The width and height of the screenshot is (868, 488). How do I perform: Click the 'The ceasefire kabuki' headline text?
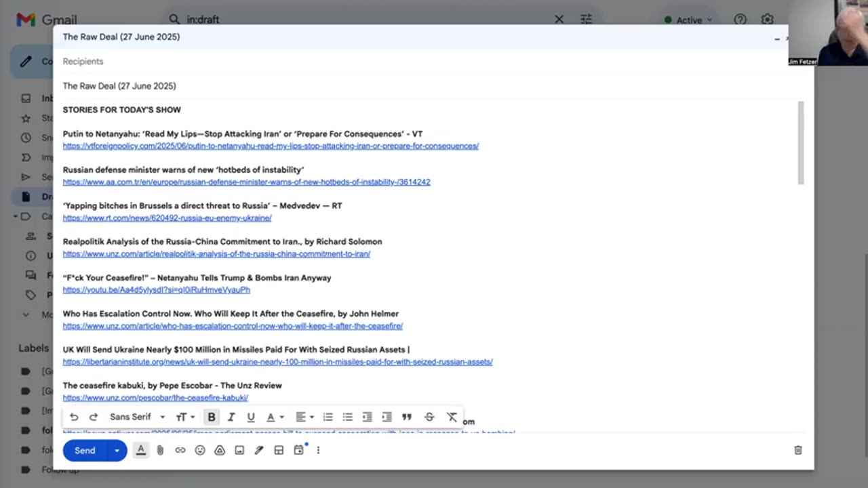(172, 386)
